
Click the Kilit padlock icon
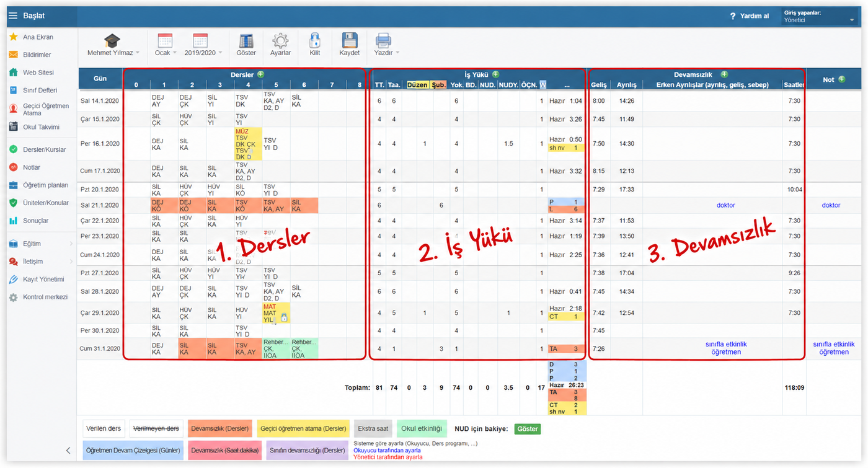pos(315,41)
